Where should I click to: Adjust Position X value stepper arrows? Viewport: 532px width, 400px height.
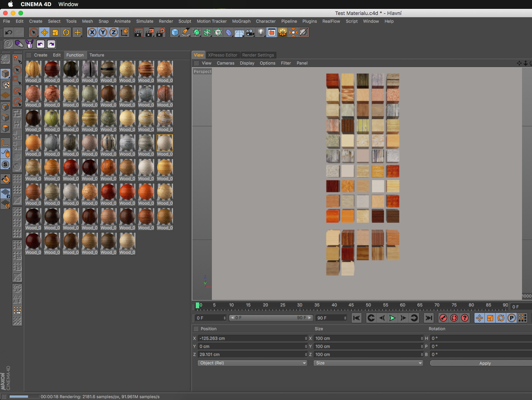(306, 339)
